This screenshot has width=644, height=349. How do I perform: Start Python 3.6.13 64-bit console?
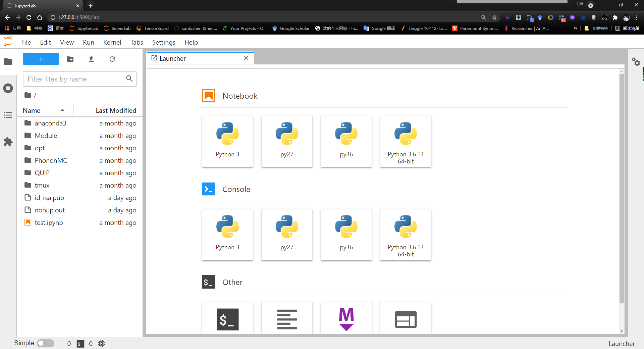(406, 235)
